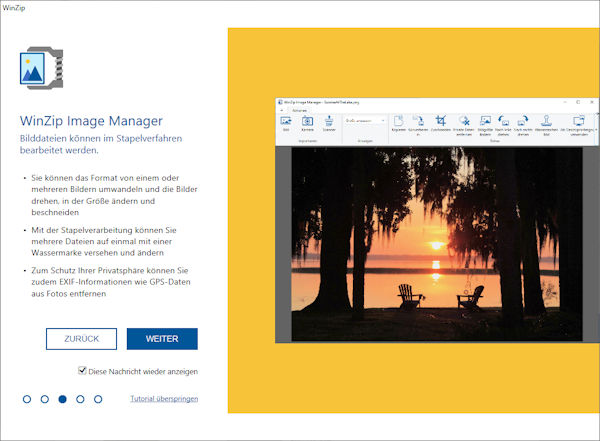Skip tutorial via 'Tutorial überspringen' link
The height and width of the screenshot is (441, 600).
pyautogui.click(x=164, y=399)
